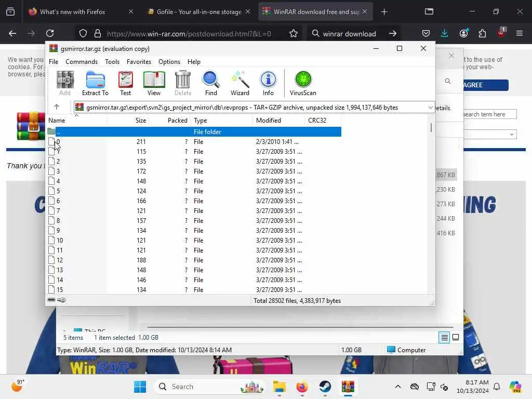Show archive Info
The width and height of the screenshot is (532, 399).
tap(268, 83)
